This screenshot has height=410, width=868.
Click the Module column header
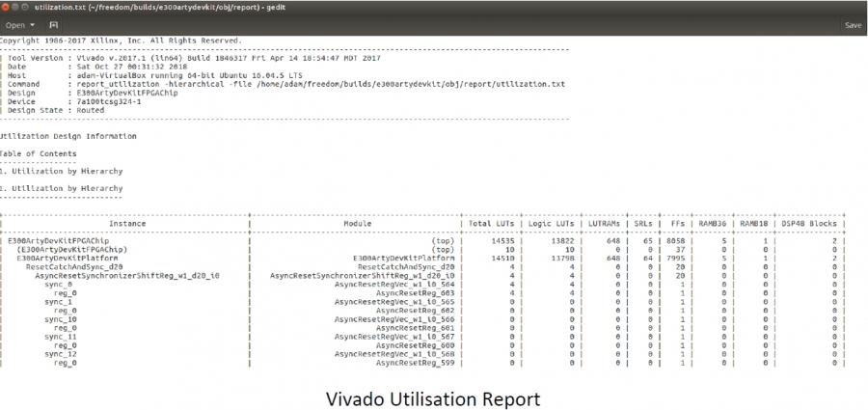click(x=357, y=223)
